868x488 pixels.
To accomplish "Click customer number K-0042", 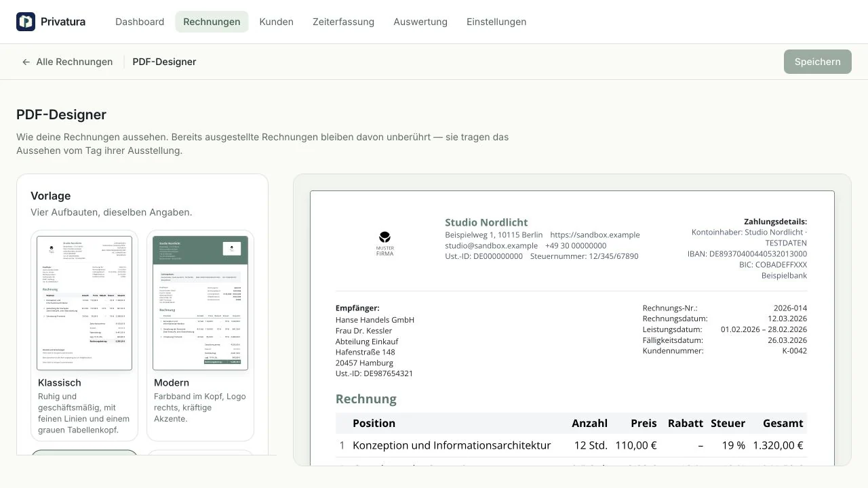I will [795, 352].
